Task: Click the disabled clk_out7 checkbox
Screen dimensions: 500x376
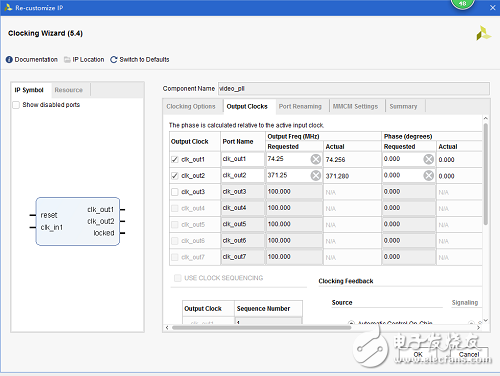Action: click(x=175, y=257)
